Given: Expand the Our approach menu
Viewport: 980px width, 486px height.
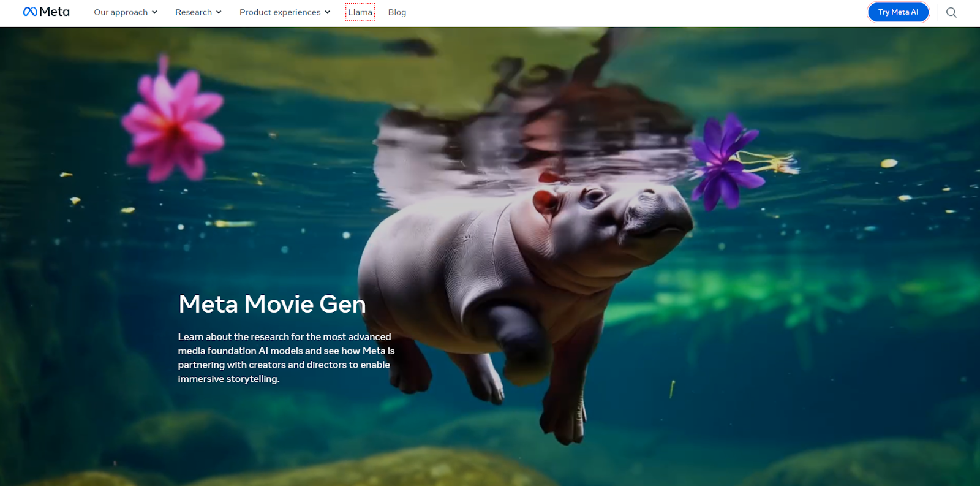Looking at the screenshot, I should click(126, 12).
